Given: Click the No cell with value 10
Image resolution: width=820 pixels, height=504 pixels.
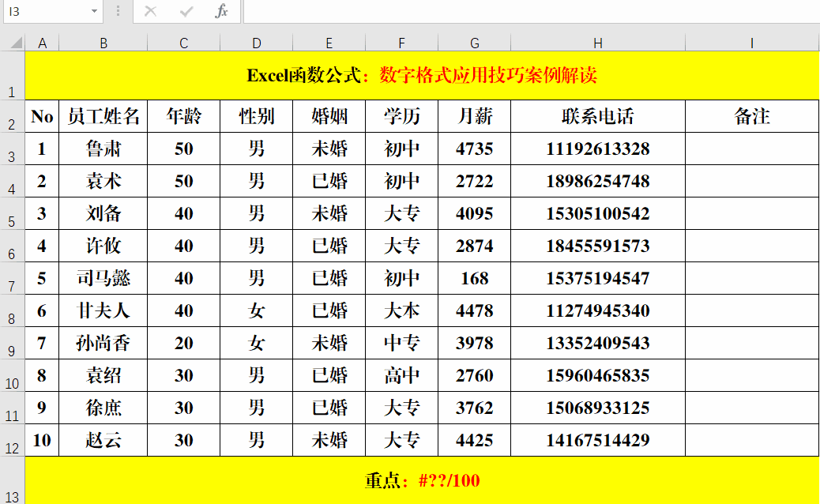Looking at the screenshot, I should click(x=43, y=441).
